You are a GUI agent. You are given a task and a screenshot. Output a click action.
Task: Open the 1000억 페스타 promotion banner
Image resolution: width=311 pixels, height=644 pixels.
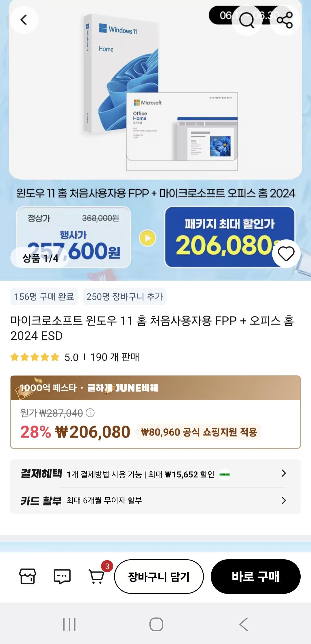[x=155, y=388]
